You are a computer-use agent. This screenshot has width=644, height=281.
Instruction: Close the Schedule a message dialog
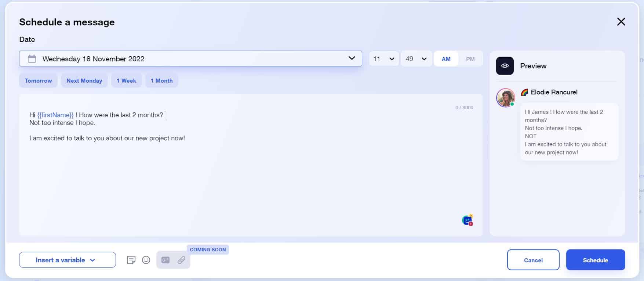pyautogui.click(x=621, y=22)
